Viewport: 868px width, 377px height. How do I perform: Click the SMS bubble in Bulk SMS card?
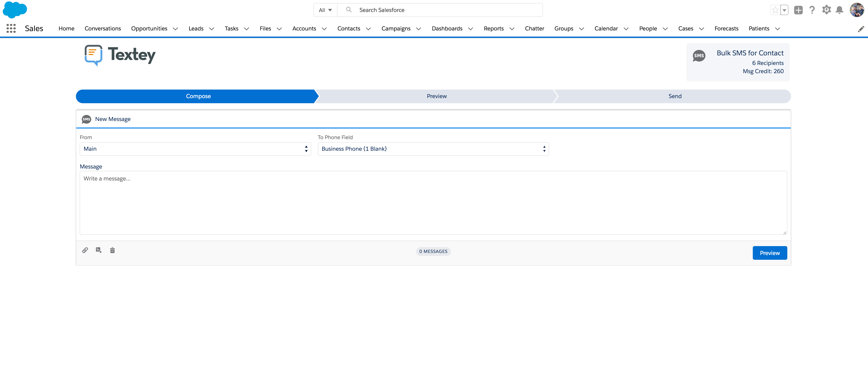point(699,56)
